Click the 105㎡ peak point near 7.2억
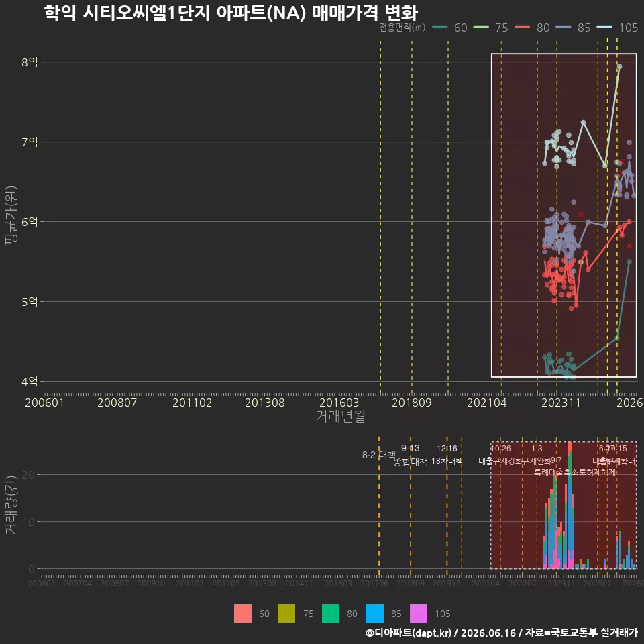The width and height of the screenshot is (644, 644). click(x=583, y=122)
